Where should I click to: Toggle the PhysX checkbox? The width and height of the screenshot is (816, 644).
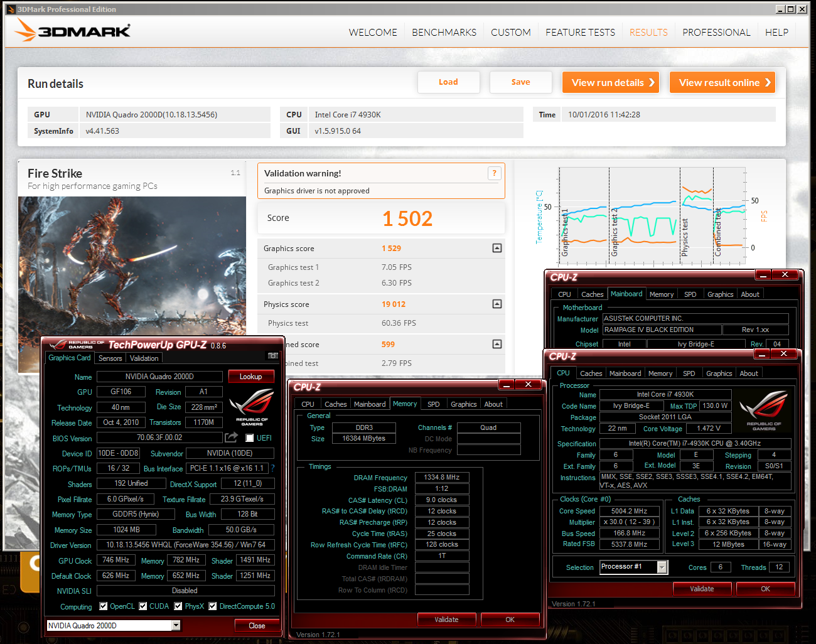click(x=178, y=606)
